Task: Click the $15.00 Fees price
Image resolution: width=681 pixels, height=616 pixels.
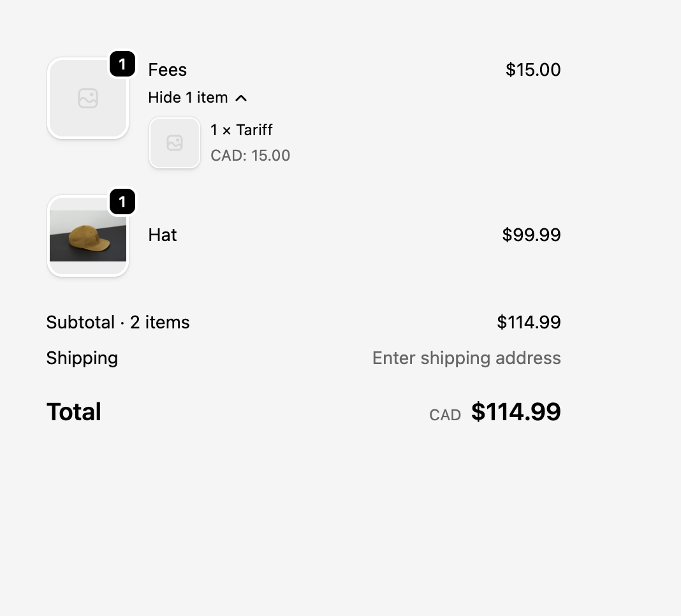Action: point(533,70)
